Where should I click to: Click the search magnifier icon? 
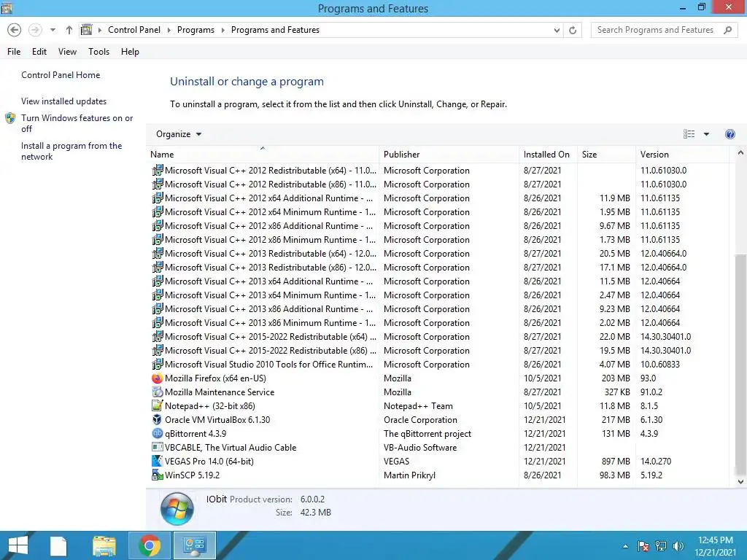point(727,30)
